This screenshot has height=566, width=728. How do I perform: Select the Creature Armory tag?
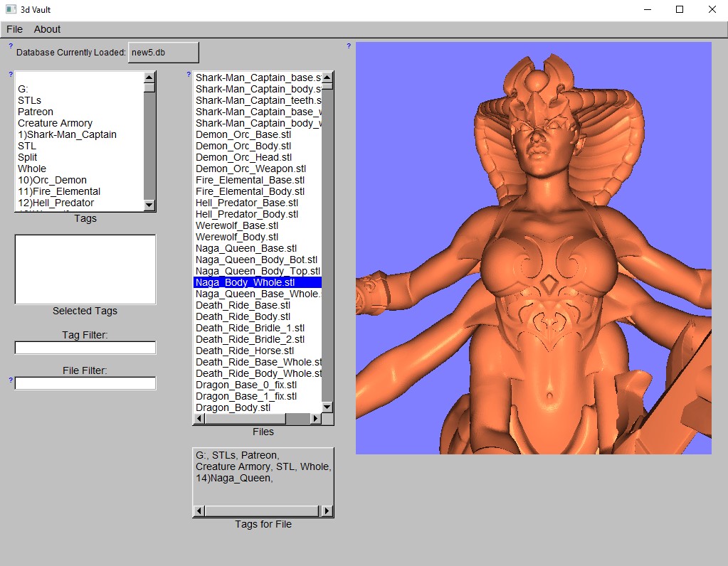(x=55, y=123)
